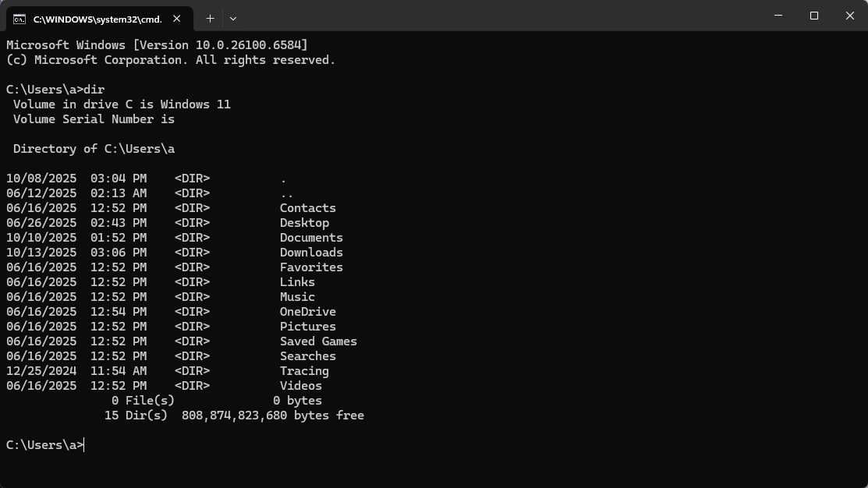Screen dimensions: 868x488
Task: Close the cmd.exe tab
Action: [175, 17]
